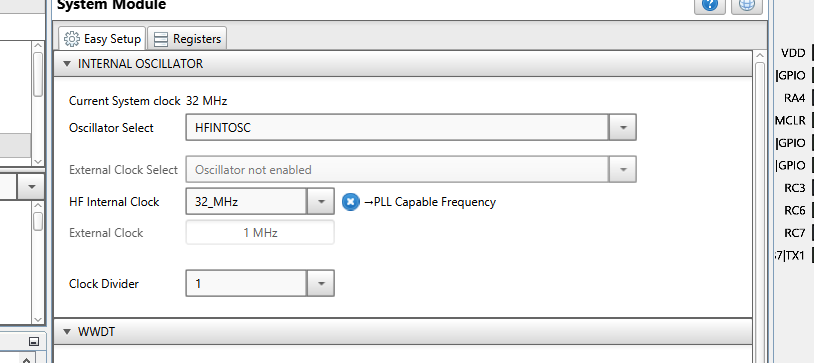Click the MCLR pin label
This screenshot has width=814, height=363.
(791, 120)
